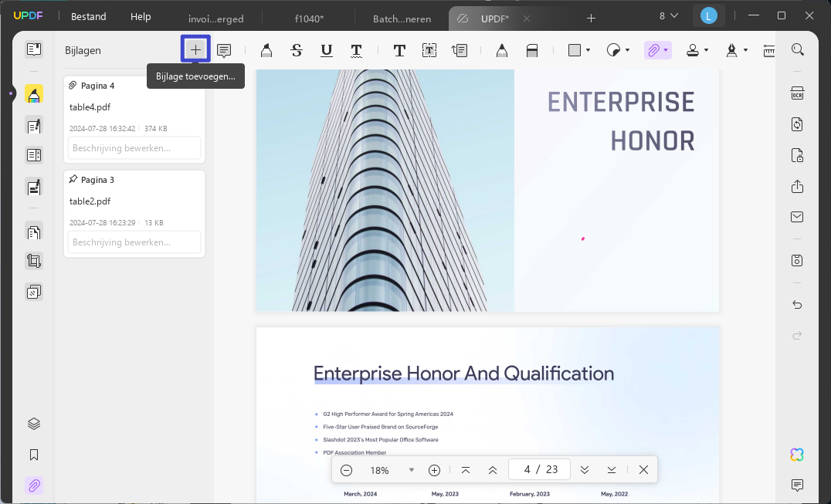Image resolution: width=831 pixels, height=504 pixels.
Task: Click the Add attachment plus button
Action: pyautogui.click(x=195, y=49)
